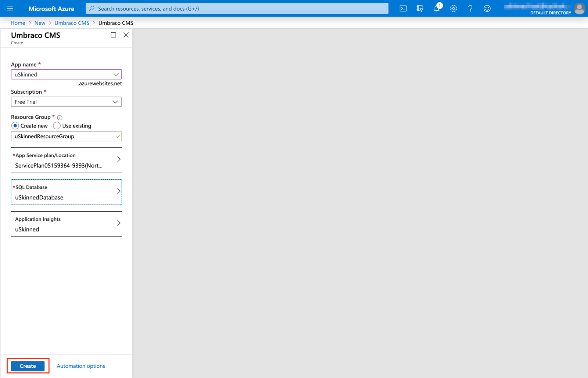
Task: Open Cloud Shell from the top bar
Action: 403,8
